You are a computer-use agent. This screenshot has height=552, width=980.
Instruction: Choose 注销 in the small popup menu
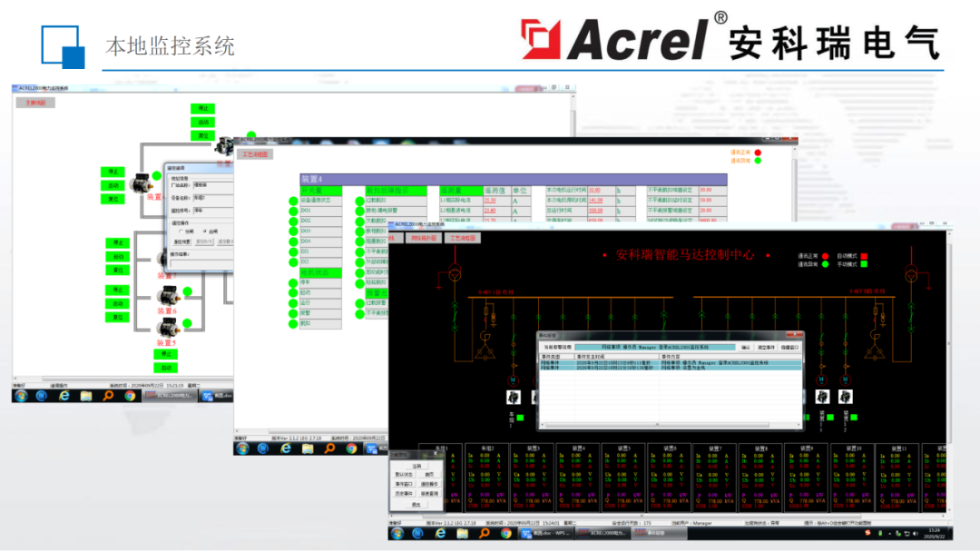pos(416,466)
